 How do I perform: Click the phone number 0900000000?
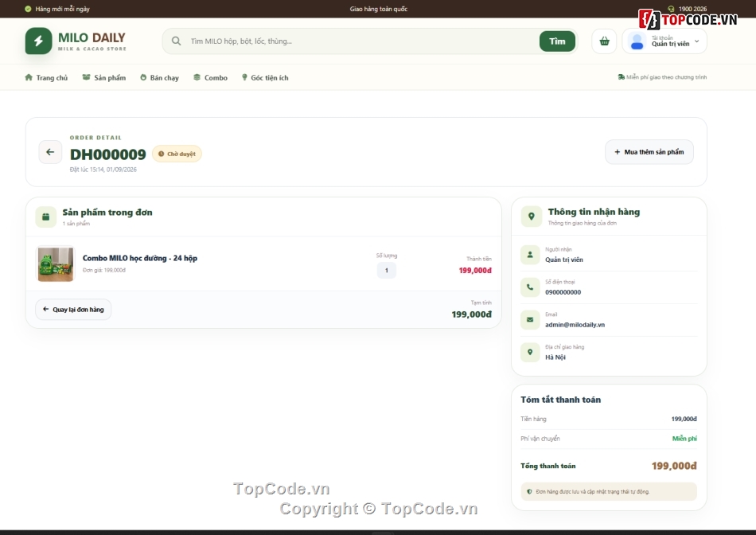pyautogui.click(x=563, y=292)
